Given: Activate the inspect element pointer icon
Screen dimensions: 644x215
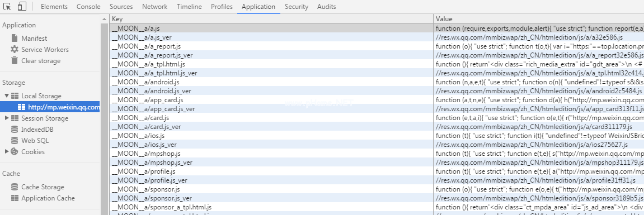Looking at the screenshot, I should pos(7,6).
